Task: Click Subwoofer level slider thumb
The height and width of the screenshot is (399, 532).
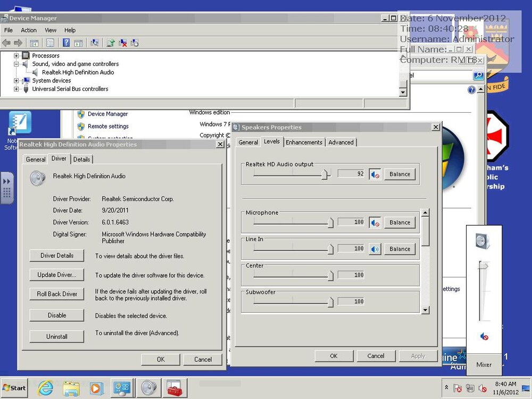Action: 330,302
